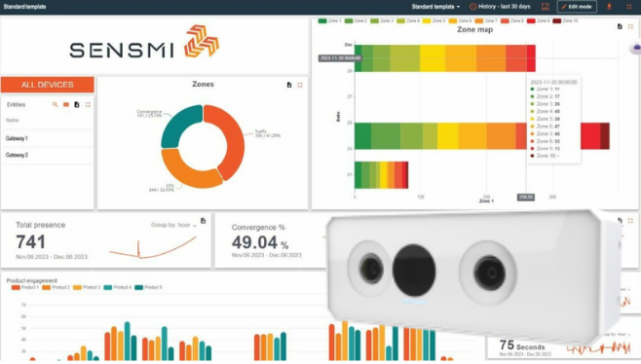641x364 pixels.
Task: Toggle Product 5 in Product engagement legend
Action: pyautogui.click(x=148, y=288)
